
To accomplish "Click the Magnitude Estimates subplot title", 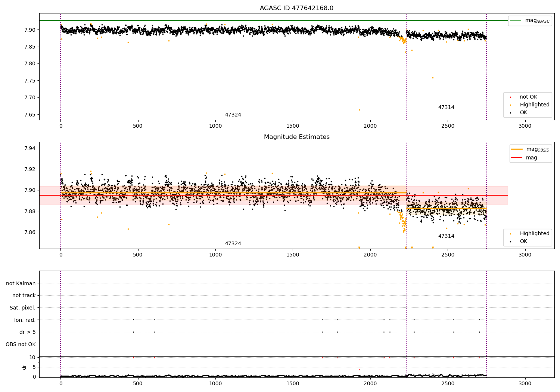I will (296, 137).
